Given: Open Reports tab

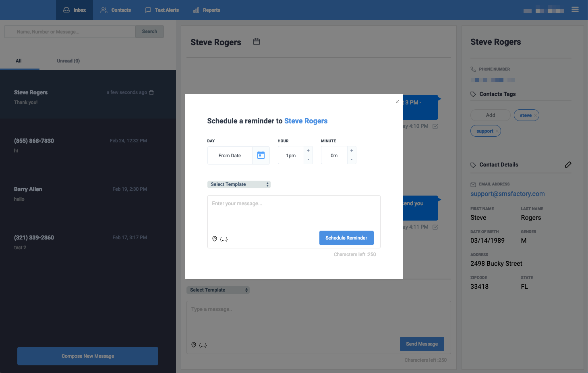Looking at the screenshot, I should pos(207,10).
